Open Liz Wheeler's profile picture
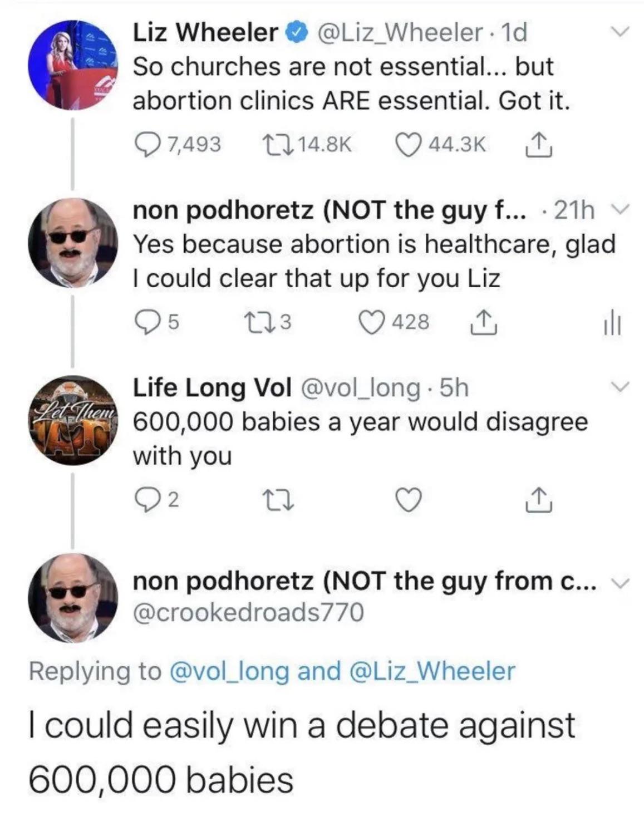Viewport: 644px width, 831px height. [x=73, y=65]
